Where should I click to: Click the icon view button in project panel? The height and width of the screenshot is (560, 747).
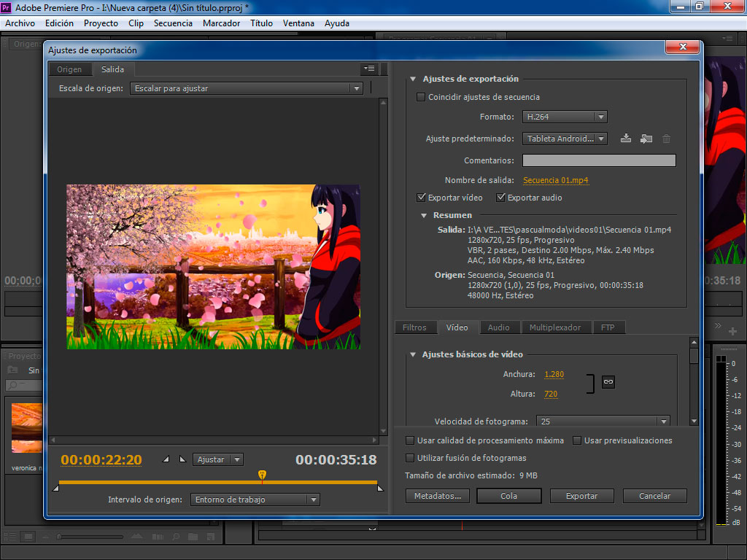click(28, 537)
